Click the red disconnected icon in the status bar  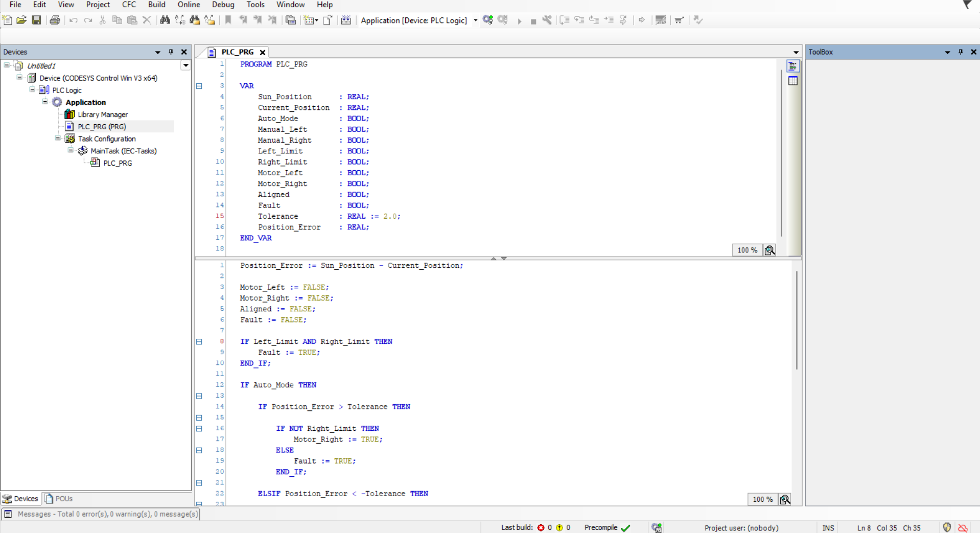[963, 528]
